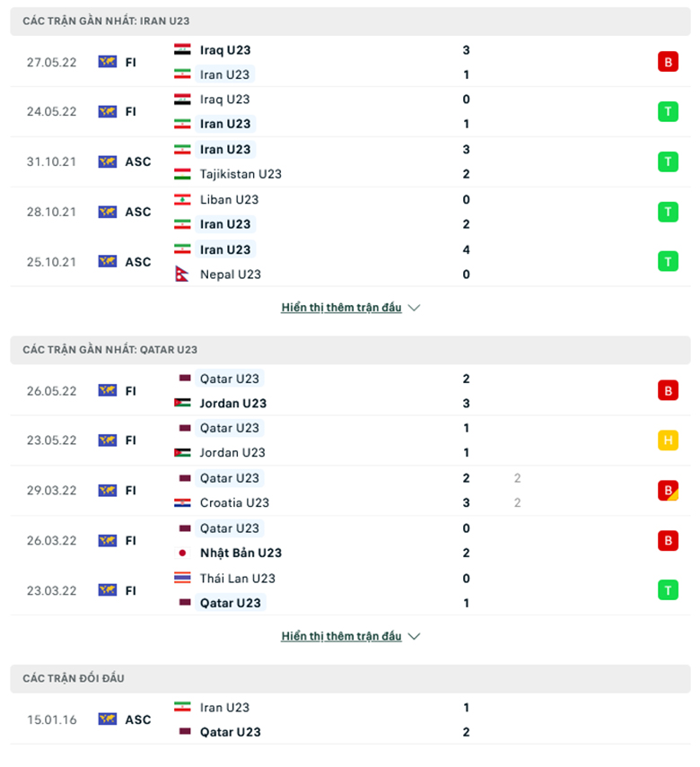Viewport: 700px width, 767px height.
Task: Expand more Qatar U23 matches via chevron arrow
Action: pyautogui.click(x=414, y=636)
